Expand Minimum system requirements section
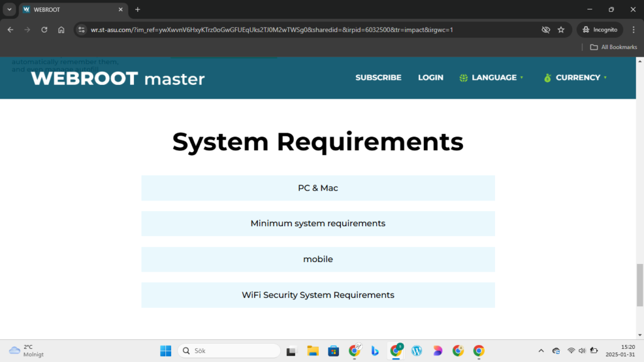The image size is (644, 362). pos(318,224)
